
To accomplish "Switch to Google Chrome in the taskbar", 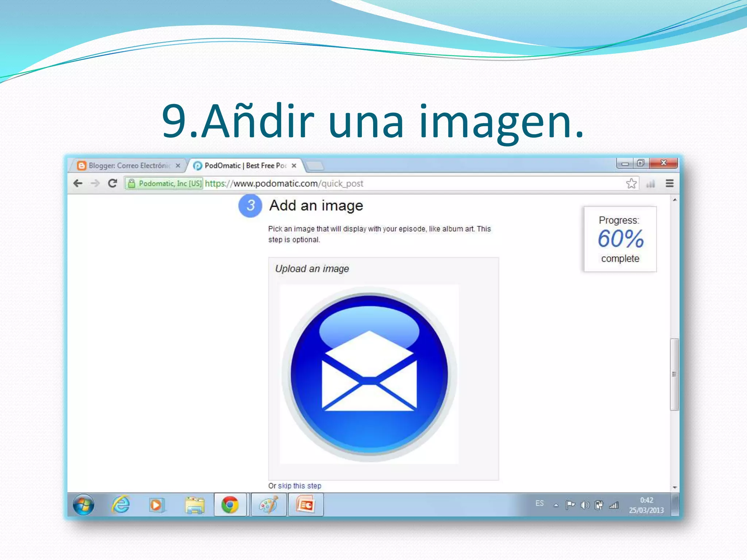I will coord(230,505).
